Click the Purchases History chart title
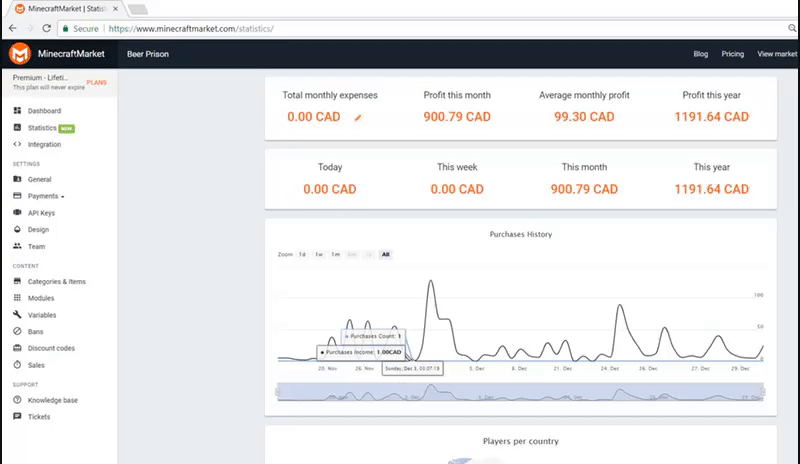This screenshot has height=464, width=800. pos(520,234)
